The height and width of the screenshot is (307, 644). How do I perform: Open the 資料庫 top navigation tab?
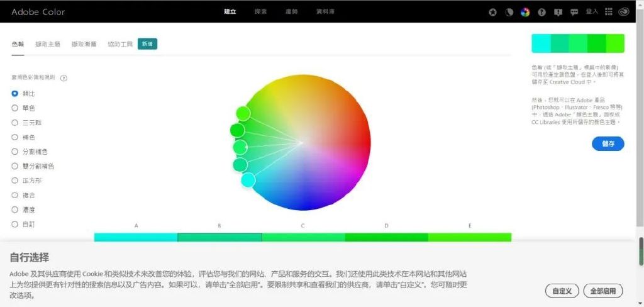325,11
